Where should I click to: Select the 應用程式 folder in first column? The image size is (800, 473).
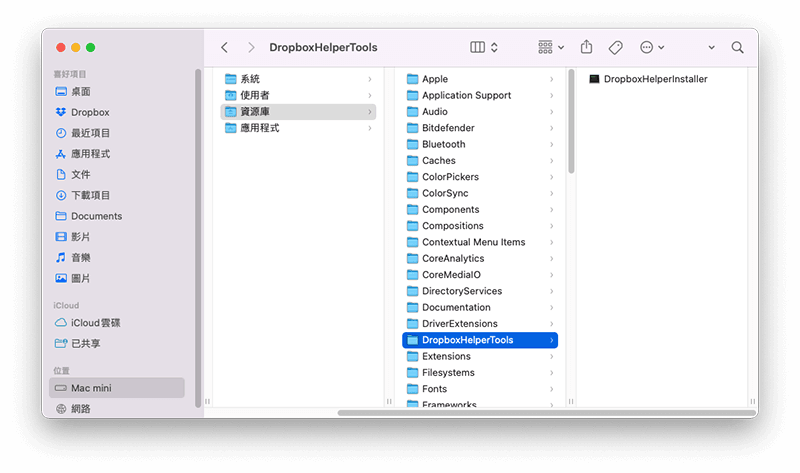click(x=298, y=128)
